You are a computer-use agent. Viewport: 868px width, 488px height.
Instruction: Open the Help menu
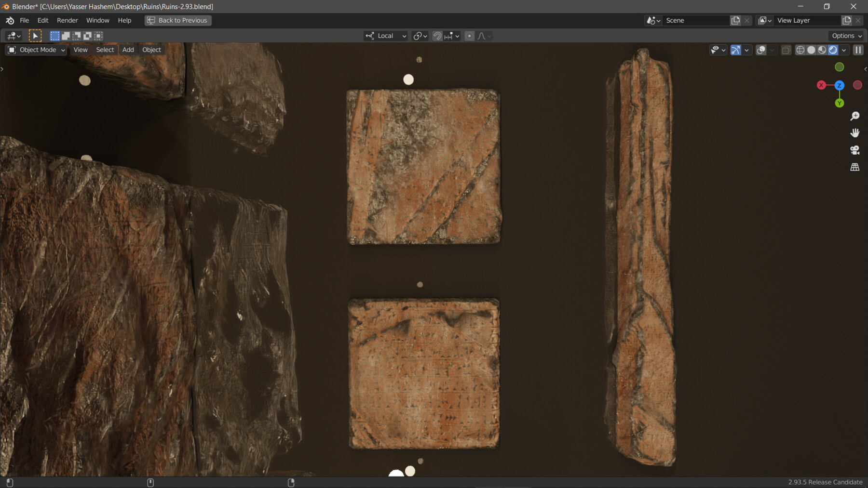[x=124, y=20]
